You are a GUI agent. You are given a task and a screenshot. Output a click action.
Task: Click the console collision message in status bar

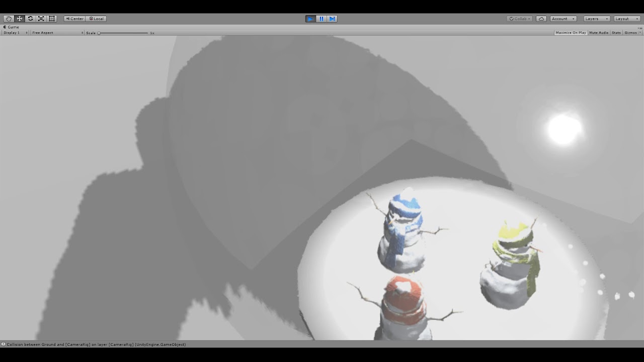tap(96, 344)
